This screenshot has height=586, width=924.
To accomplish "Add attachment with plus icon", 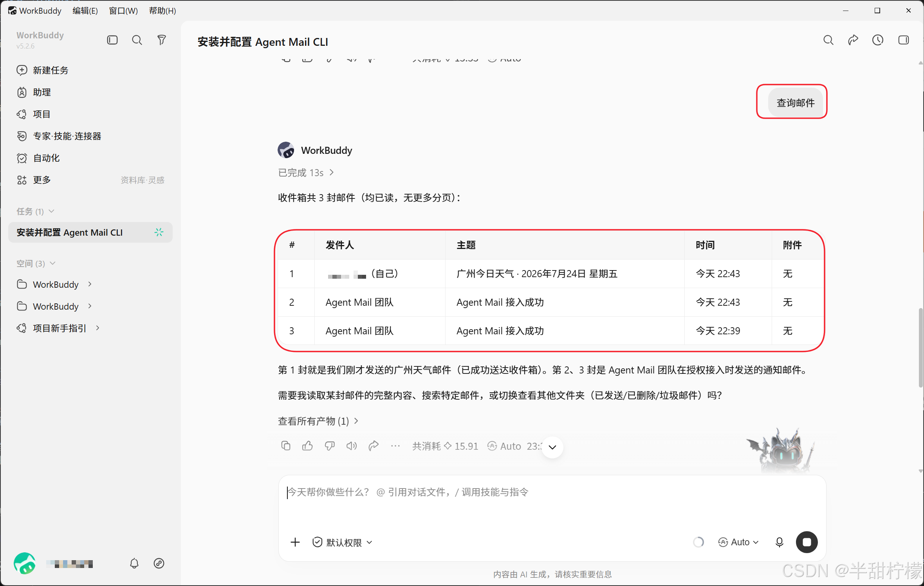I will (x=295, y=542).
